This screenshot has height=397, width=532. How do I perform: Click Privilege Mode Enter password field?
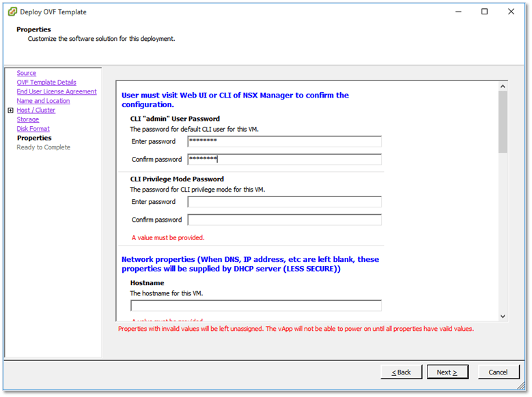pyautogui.click(x=284, y=202)
